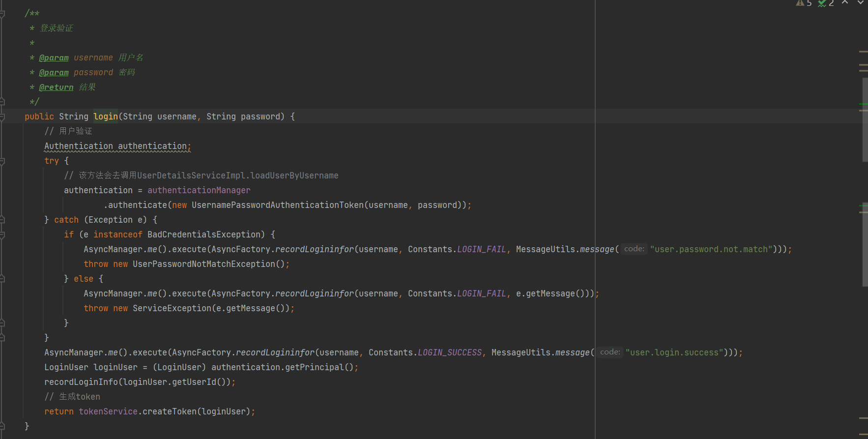The height and width of the screenshot is (439, 868).
Task: Collapse the if instanceof block fold marker
Action: (2, 235)
